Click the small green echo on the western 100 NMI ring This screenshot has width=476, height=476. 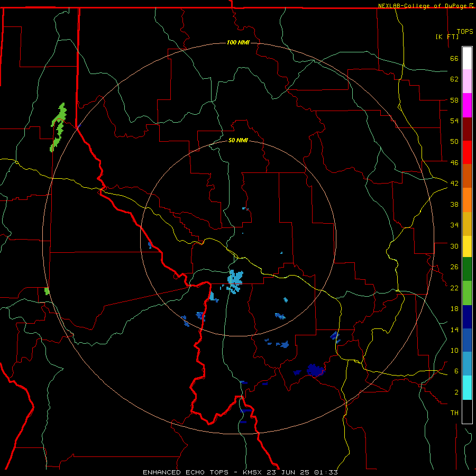[x=47, y=291]
